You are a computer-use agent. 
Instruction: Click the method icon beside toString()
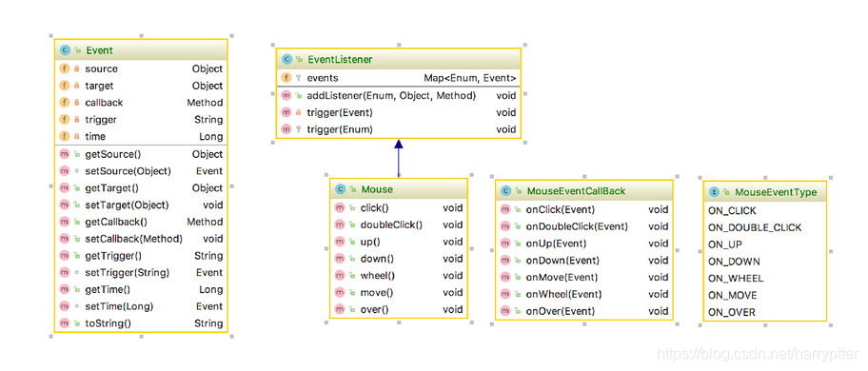click(64, 322)
